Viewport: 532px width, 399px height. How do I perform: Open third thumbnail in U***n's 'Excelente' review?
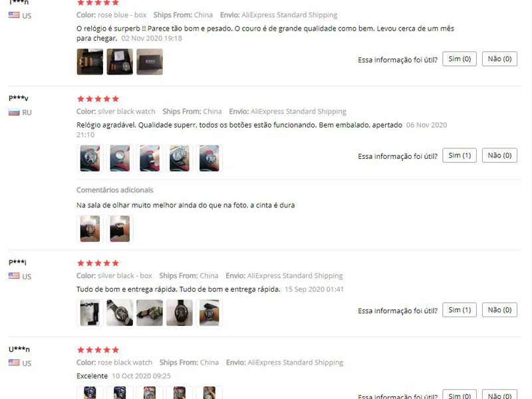click(150, 392)
